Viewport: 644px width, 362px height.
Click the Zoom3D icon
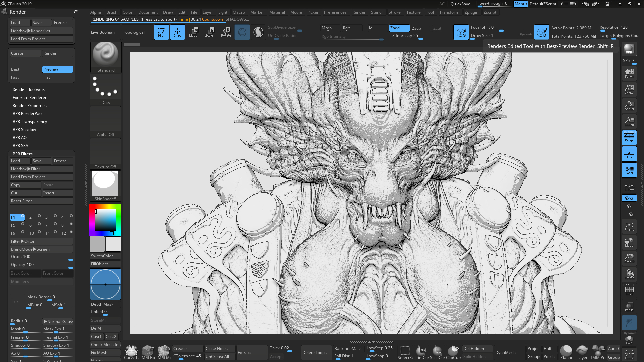(629, 258)
